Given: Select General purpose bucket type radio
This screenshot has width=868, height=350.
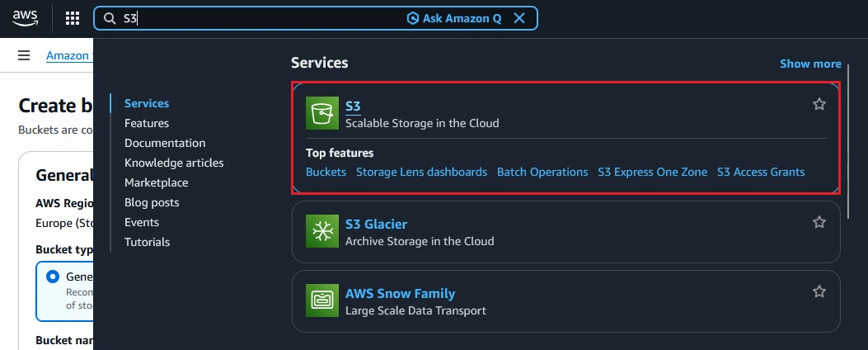Looking at the screenshot, I should coord(53,277).
